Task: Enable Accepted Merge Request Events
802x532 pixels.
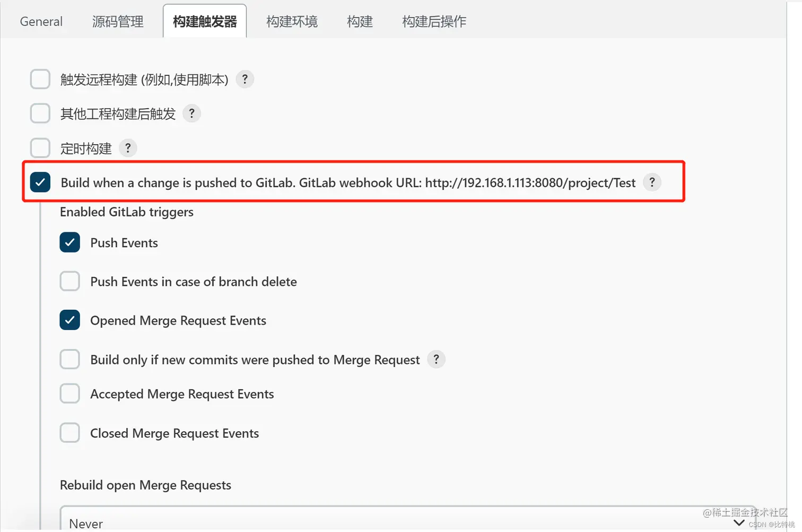Action: 70,394
